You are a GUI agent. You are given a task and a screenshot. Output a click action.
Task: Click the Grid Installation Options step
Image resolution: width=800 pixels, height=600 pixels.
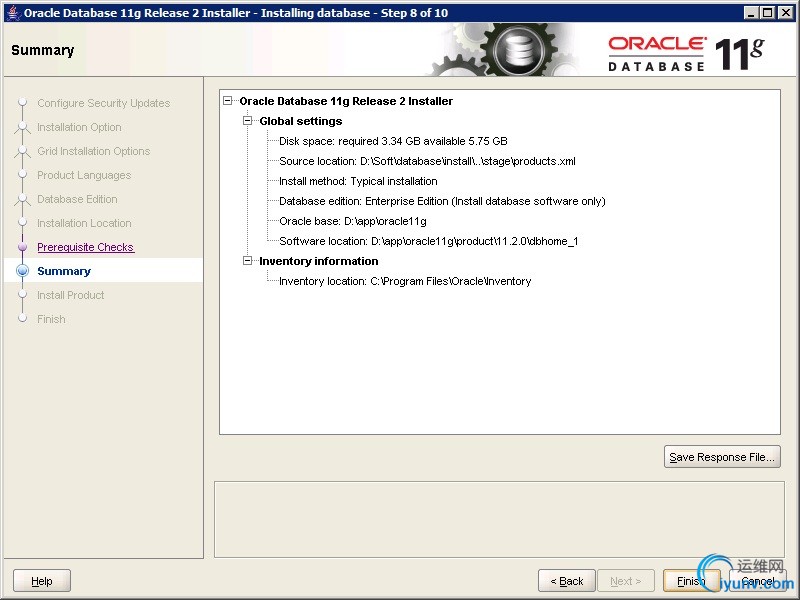pyautogui.click(x=93, y=151)
